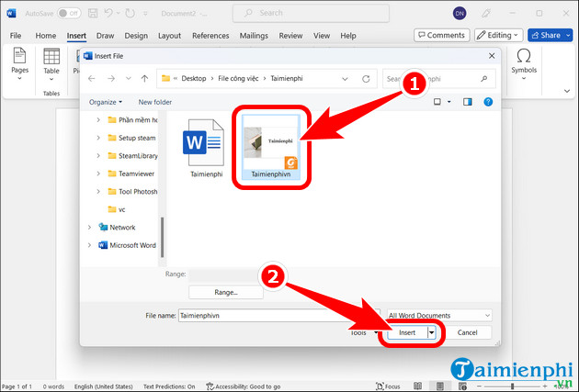Toggle the AutoSave switch
Image resolution: width=579 pixels, height=392 pixels.
click(x=69, y=13)
